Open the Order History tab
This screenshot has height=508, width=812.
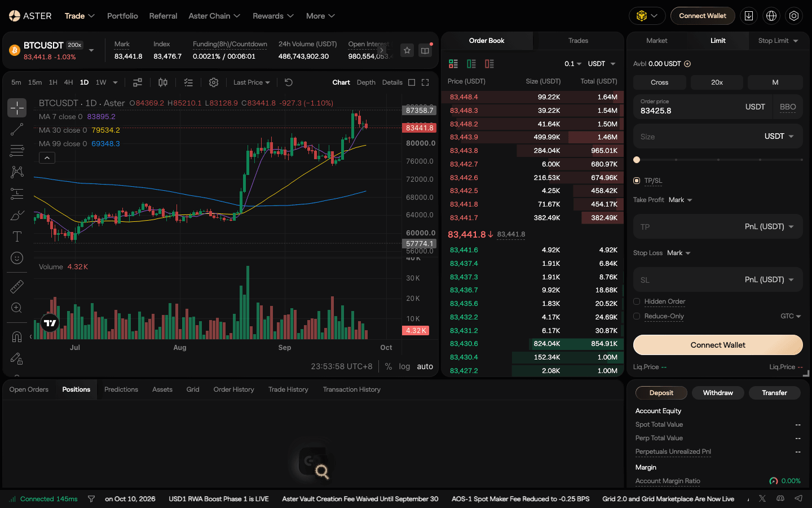point(233,389)
